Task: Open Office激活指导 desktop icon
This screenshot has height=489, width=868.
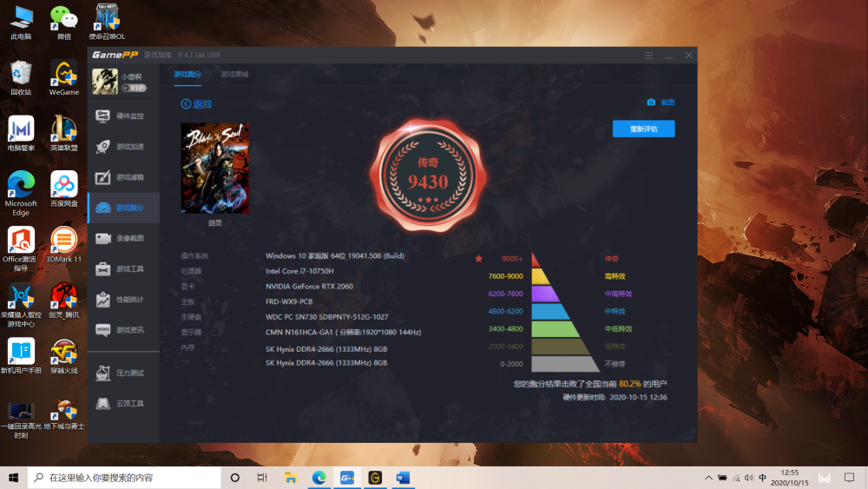Action: click(21, 249)
